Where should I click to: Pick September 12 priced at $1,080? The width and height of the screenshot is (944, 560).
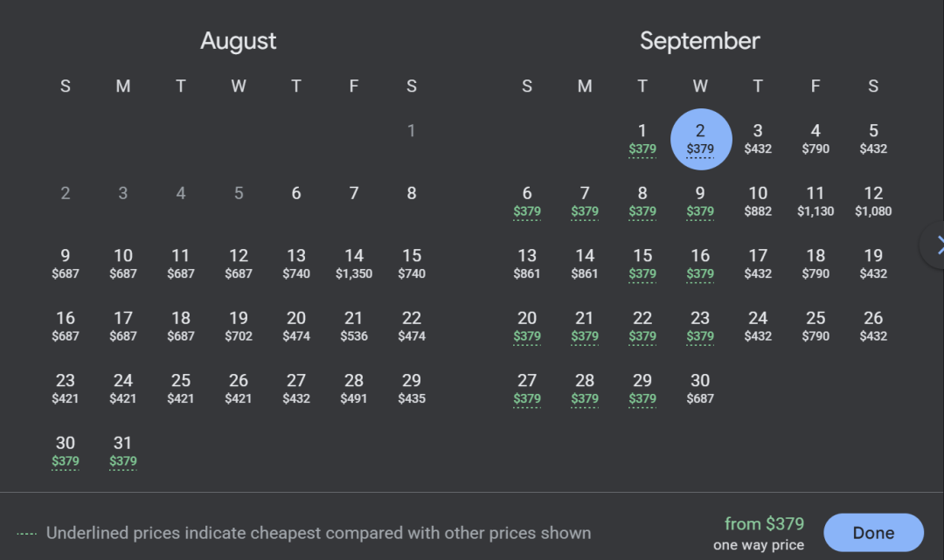[x=873, y=202]
